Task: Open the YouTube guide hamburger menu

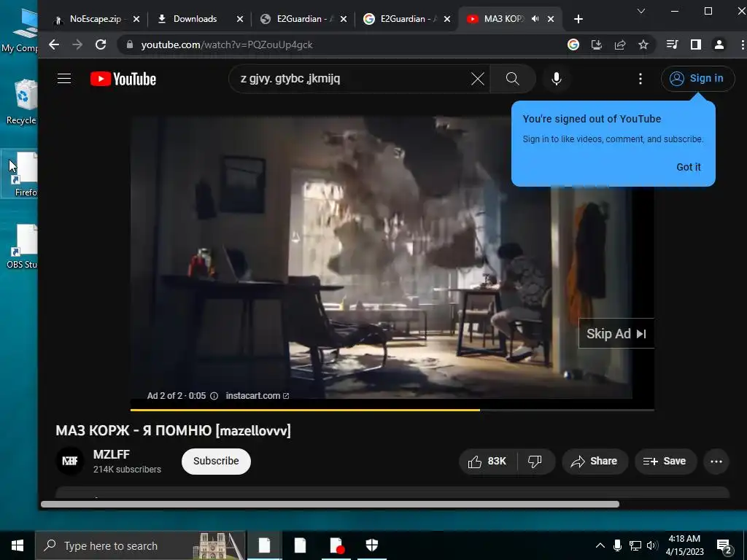Action: click(64, 79)
